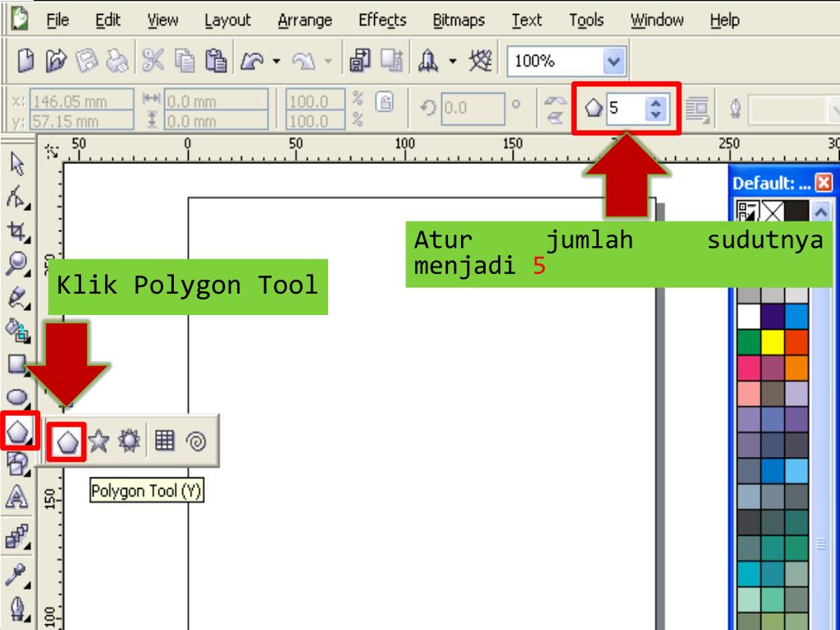Pick the yellow color swatch
The height and width of the screenshot is (630, 840).
pos(773,342)
